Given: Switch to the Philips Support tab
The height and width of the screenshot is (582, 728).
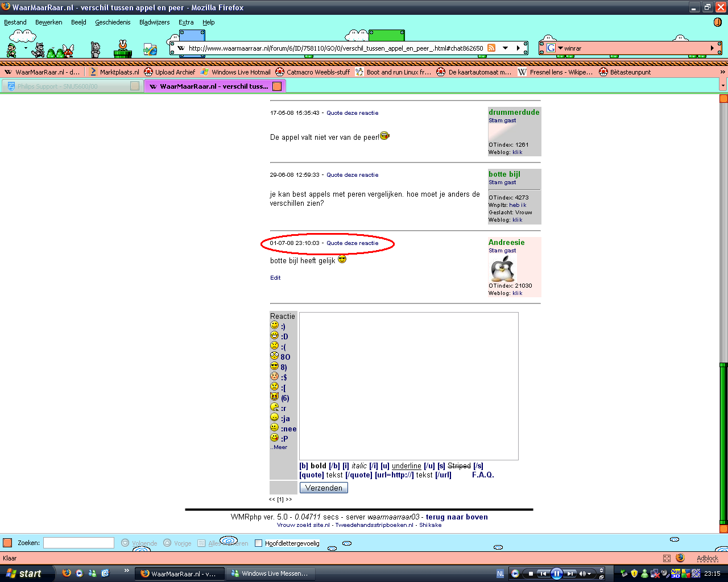Looking at the screenshot, I should pyautogui.click(x=57, y=86).
